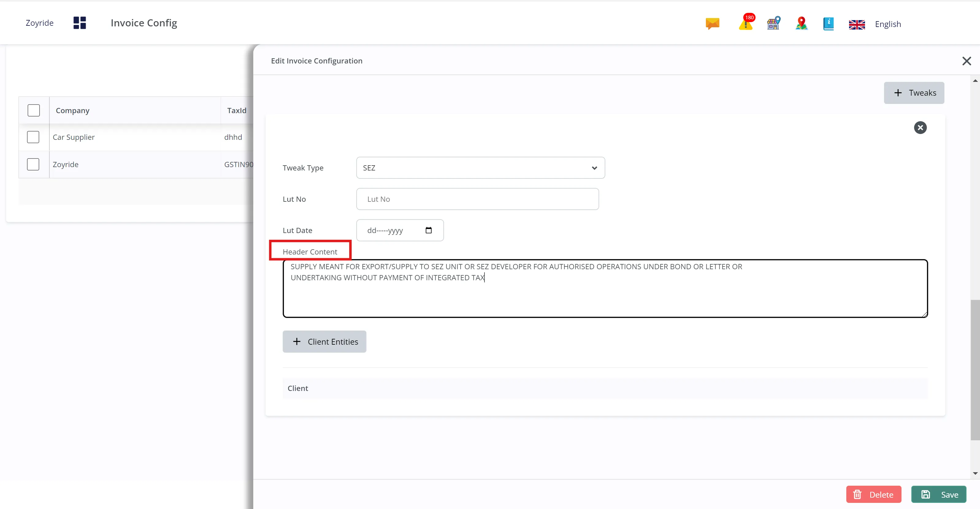The width and height of the screenshot is (980, 509).
Task: Click the TaxId column header
Action: point(237,111)
